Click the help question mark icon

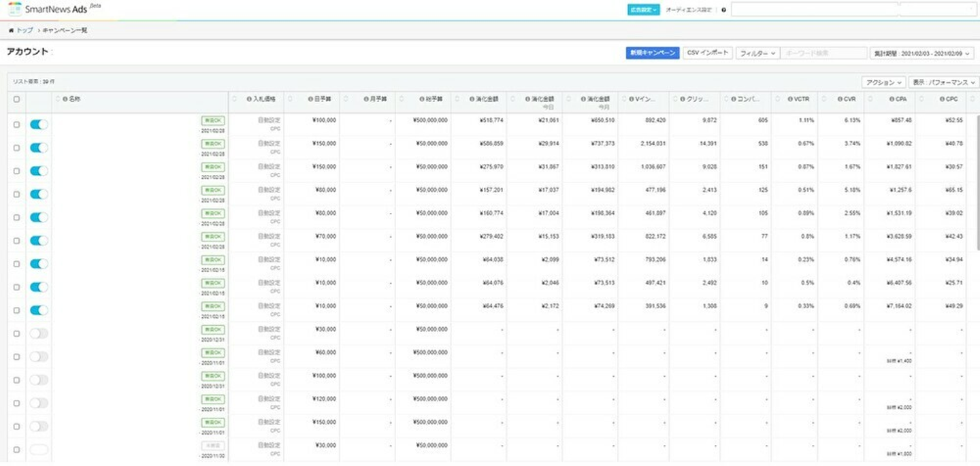coord(723,10)
